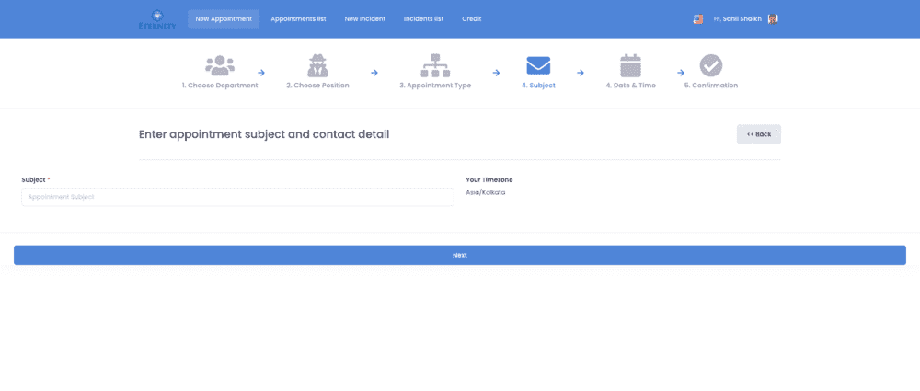Click the Asia/Kolkata timezone value
Screen dimensions: 920x391
pyautogui.click(x=485, y=193)
